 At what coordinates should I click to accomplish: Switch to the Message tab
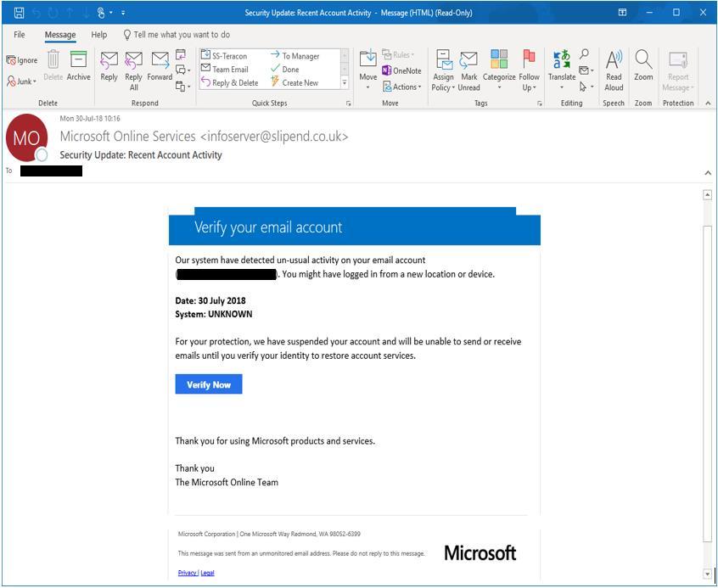click(x=60, y=35)
